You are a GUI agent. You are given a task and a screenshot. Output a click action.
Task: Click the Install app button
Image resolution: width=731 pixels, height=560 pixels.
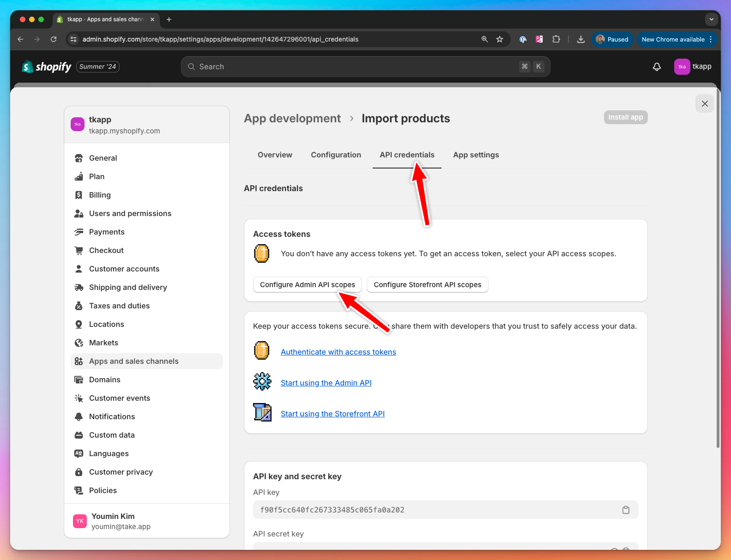click(626, 117)
